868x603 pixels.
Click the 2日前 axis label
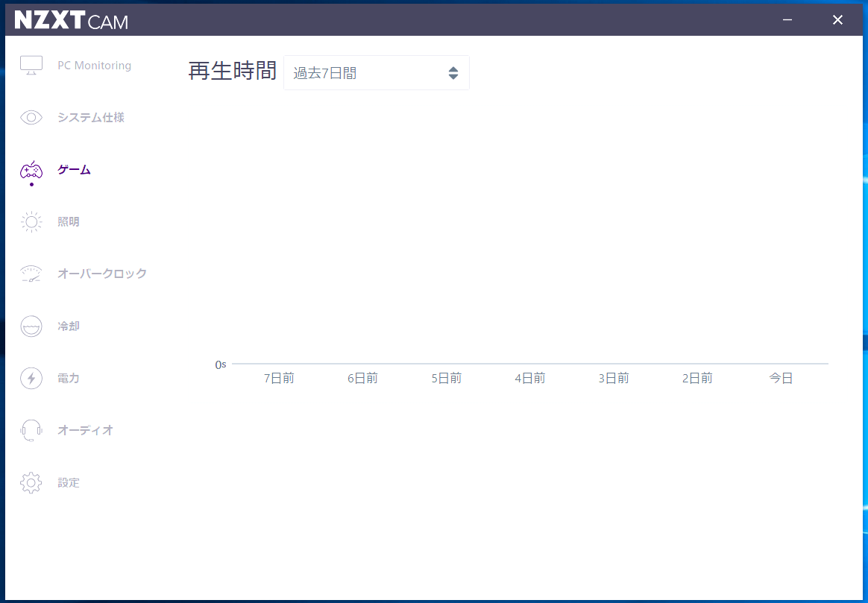point(697,379)
